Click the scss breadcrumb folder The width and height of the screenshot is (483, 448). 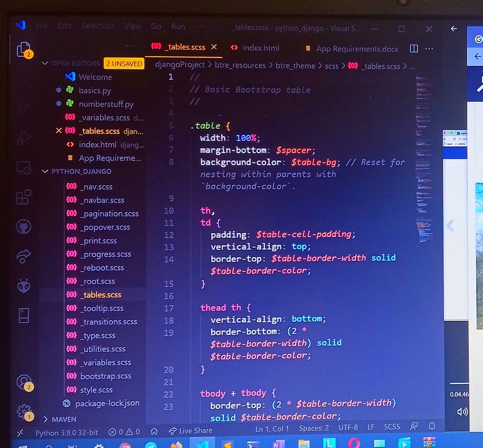332,66
